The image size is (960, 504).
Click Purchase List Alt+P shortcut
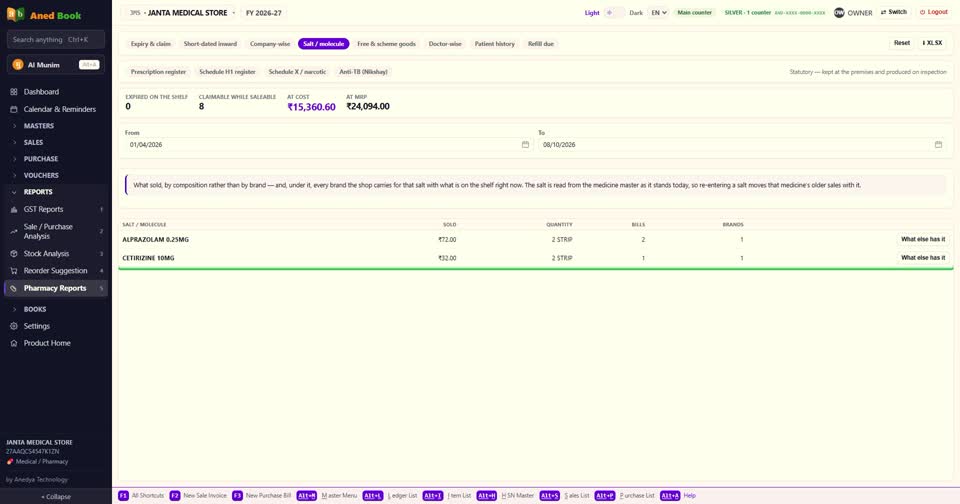pos(624,495)
